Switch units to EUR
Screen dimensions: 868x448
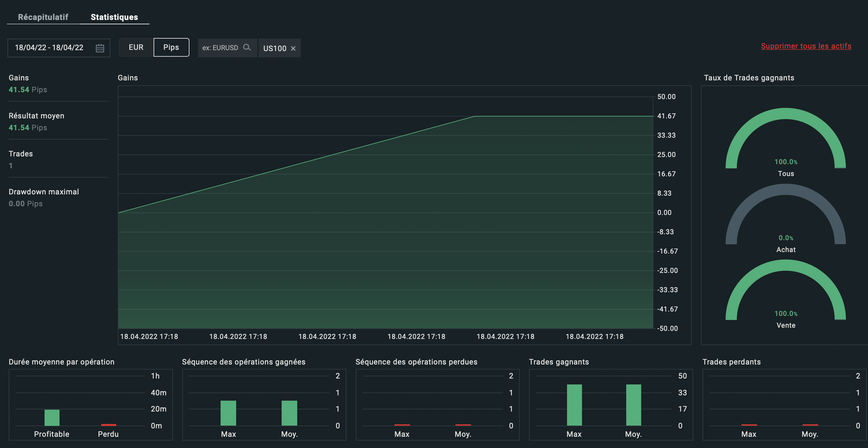pyautogui.click(x=136, y=47)
